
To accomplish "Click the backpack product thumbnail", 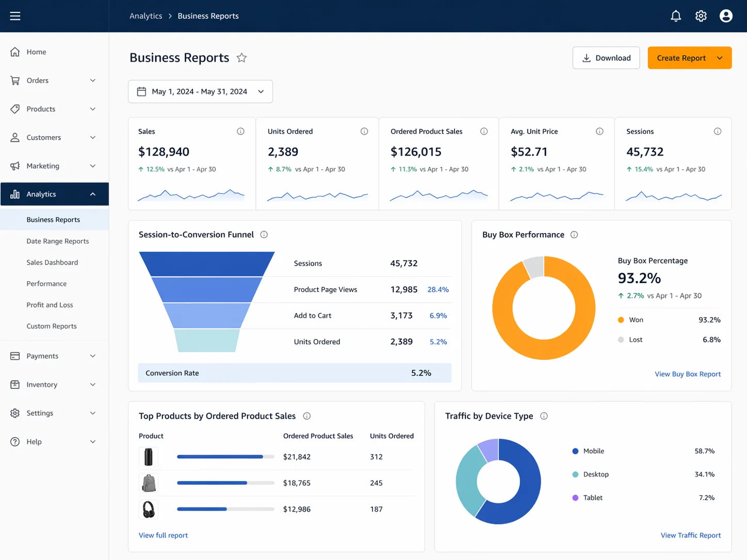I will [x=149, y=483].
